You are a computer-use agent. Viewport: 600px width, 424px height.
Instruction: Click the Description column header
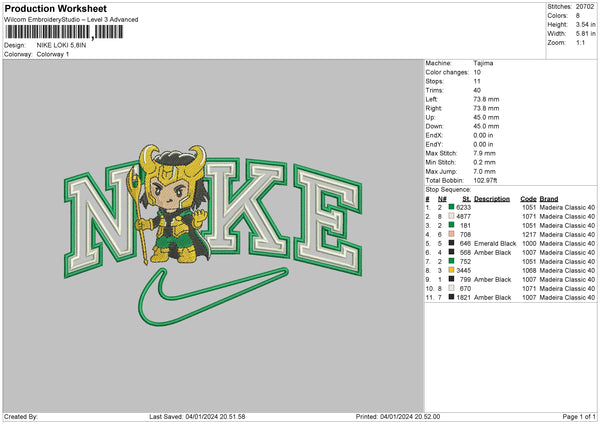point(492,199)
